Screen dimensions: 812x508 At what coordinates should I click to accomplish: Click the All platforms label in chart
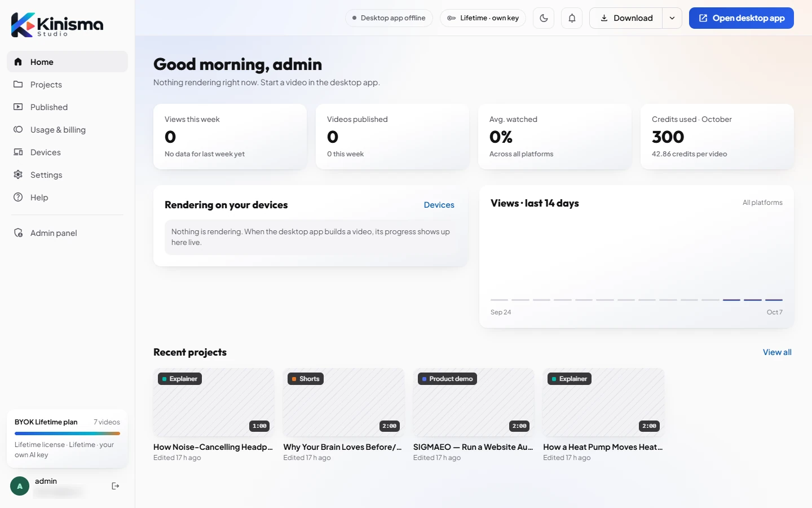coord(762,203)
